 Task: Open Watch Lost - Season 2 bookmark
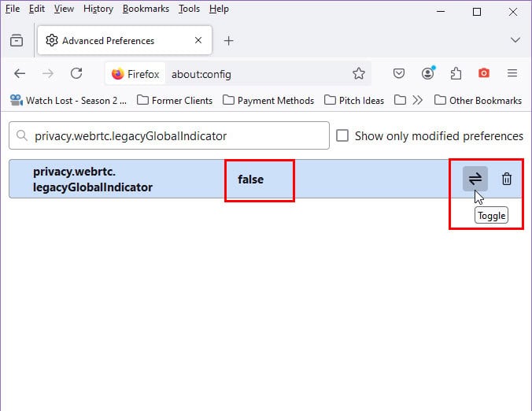tap(68, 101)
